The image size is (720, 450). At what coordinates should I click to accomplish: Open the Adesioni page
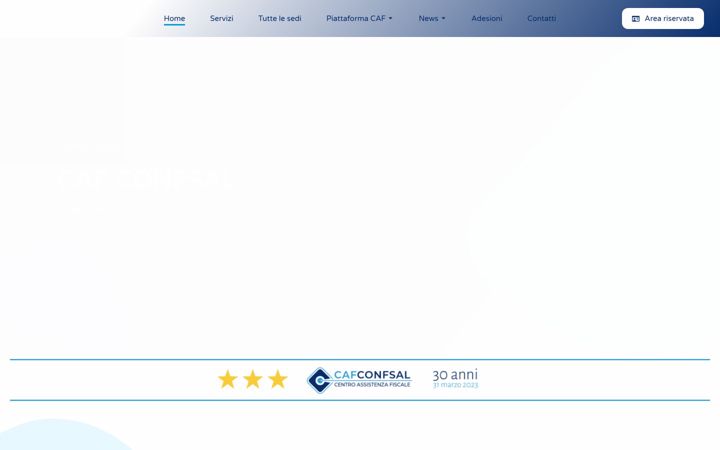tap(487, 18)
